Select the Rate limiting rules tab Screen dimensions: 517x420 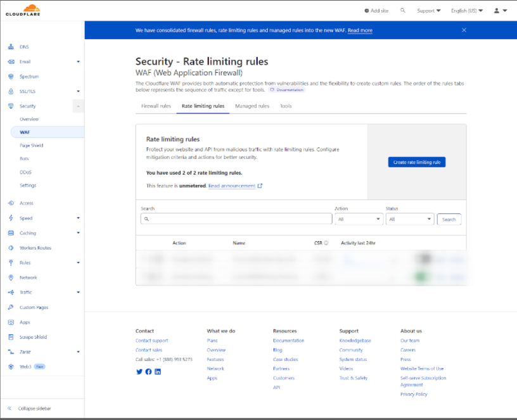coord(203,106)
